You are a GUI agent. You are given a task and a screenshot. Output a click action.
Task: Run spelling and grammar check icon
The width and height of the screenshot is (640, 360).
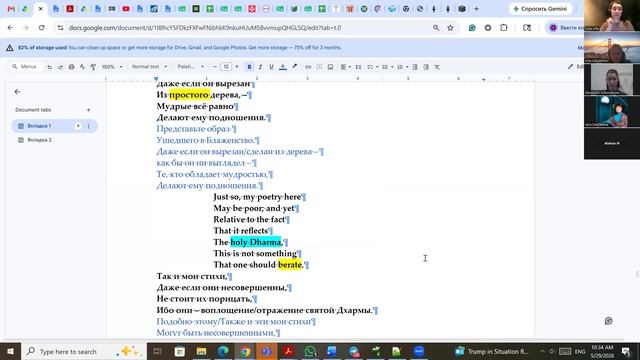coord(82,67)
